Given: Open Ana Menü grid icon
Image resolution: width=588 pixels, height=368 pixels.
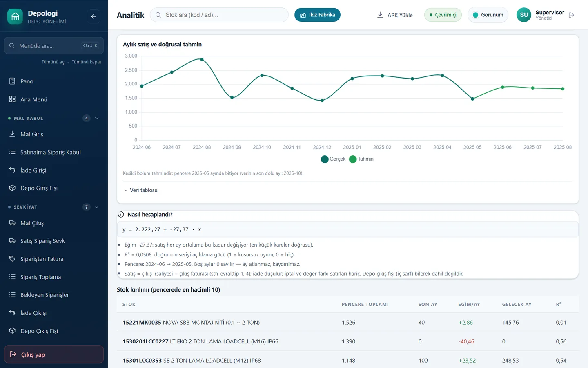Looking at the screenshot, I should 12,99.
